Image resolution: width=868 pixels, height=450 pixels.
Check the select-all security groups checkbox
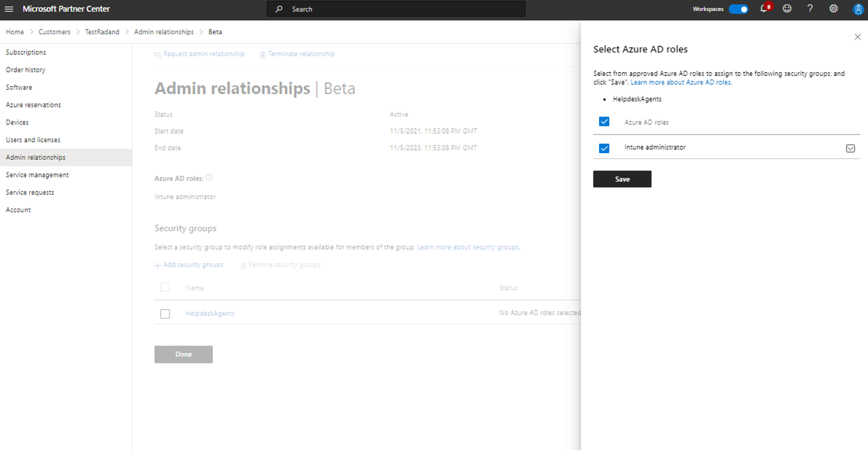point(165,287)
